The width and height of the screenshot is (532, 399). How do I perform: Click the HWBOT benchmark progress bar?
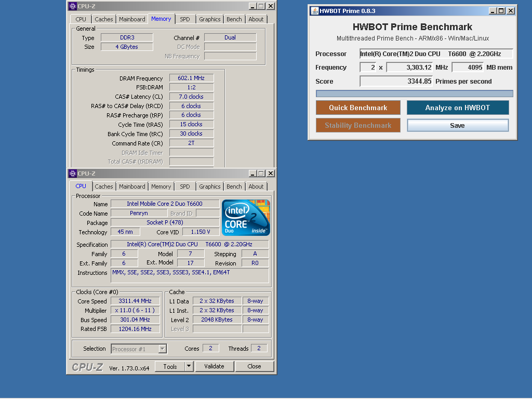[414, 94]
